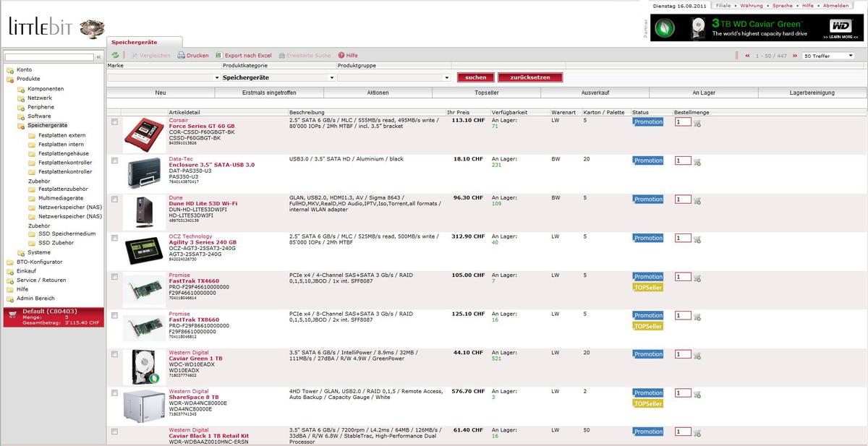Click the green refresh icon in toolbar
Viewport: 868px width, 446px height.
(115, 55)
